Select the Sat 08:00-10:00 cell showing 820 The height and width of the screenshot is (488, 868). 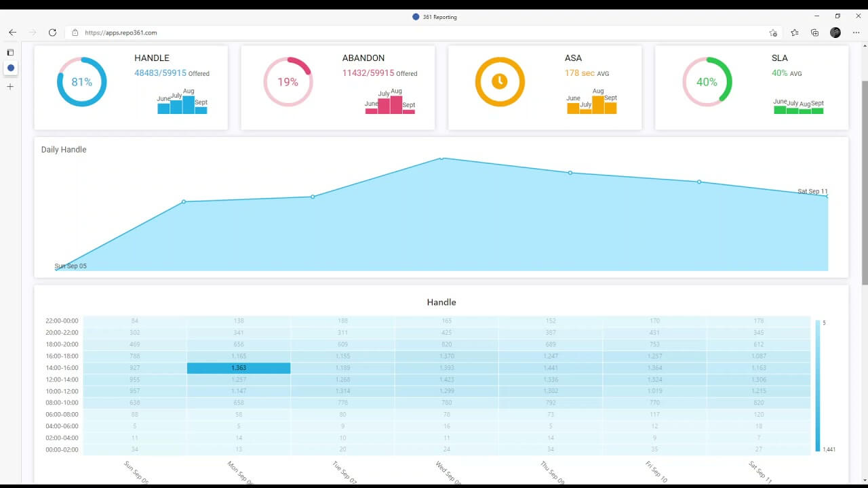(x=758, y=403)
